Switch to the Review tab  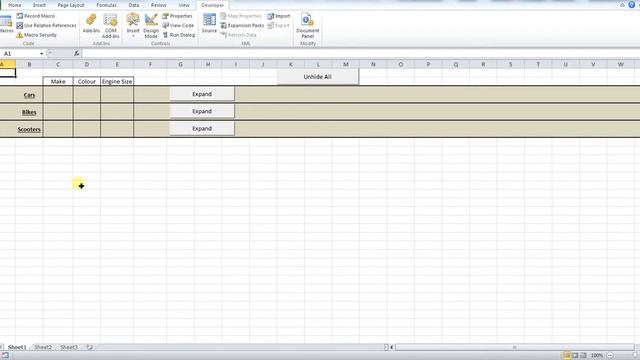(159, 5)
